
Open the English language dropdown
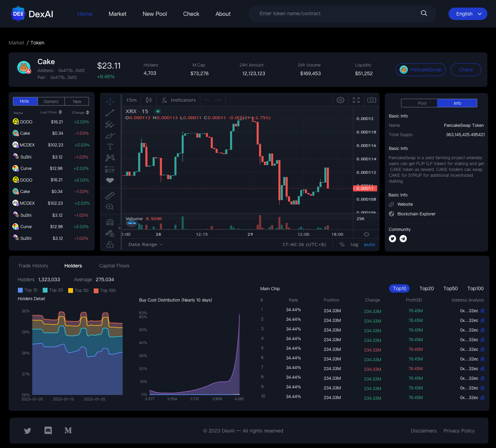point(468,14)
